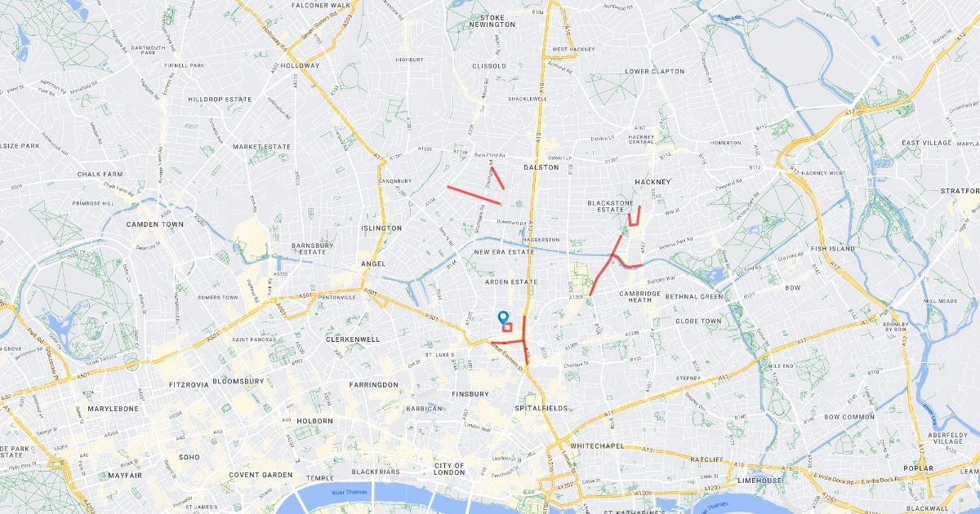
Task: Select the Holloway district label
Action: [x=299, y=65]
